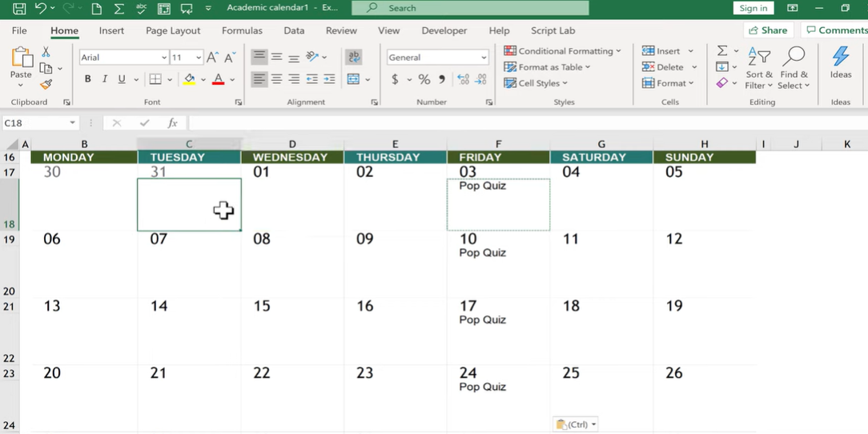The height and width of the screenshot is (434, 868).
Task: Open the Find & Select dropdown
Action: (x=794, y=69)
